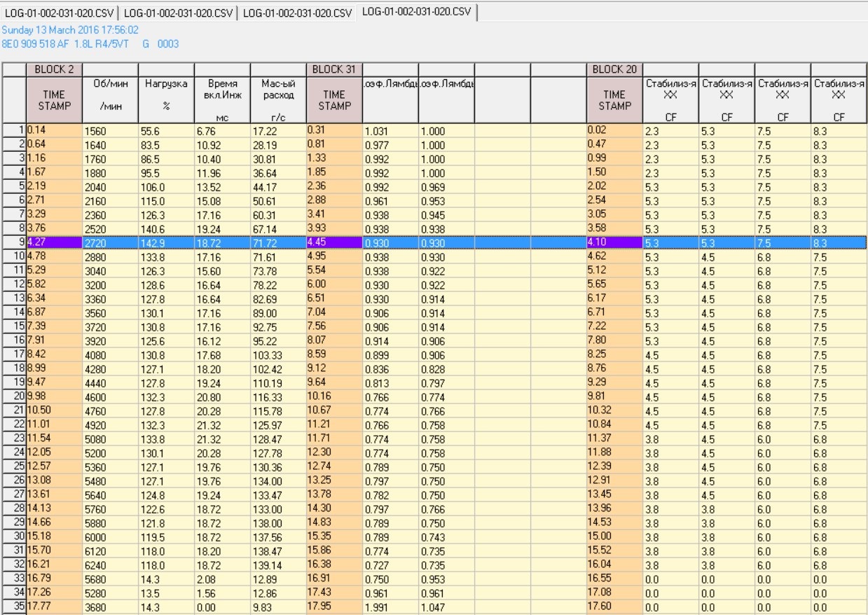
Task: Click the injection time cell showing 6.76
Action: pyautogui.click(x=223, y=131)
